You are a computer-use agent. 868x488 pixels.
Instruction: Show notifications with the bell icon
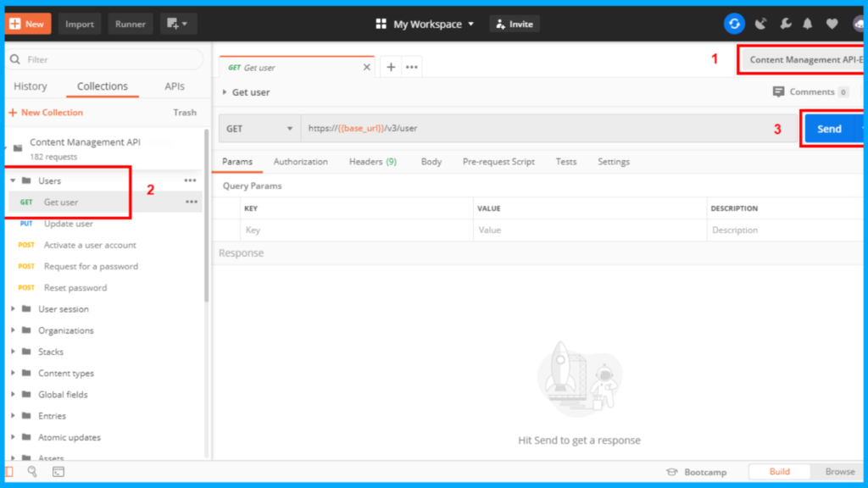(809, 24)
